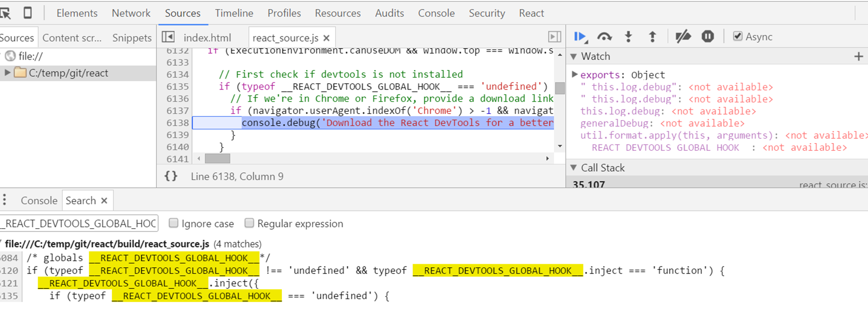Step over next function call

click(x=604, y=37)
